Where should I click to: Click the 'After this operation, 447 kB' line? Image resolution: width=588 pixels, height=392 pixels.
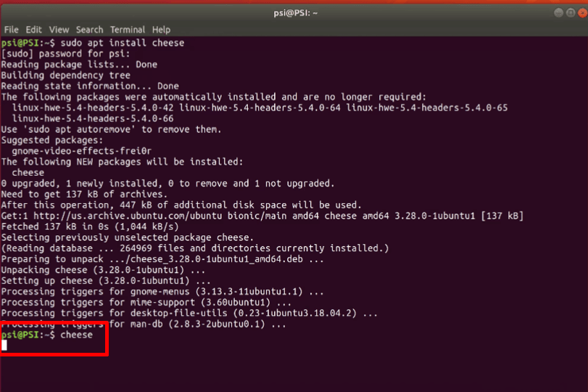coord(181,205)
